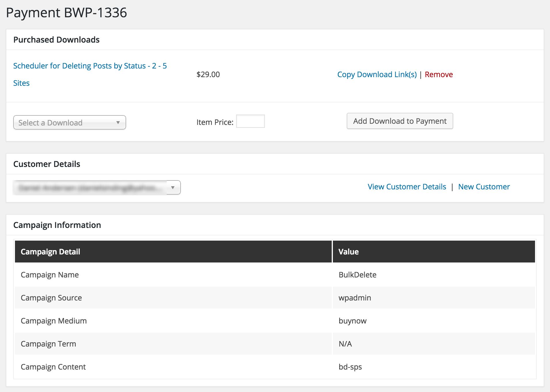Click the wpadmin campaign source value
The image size is (550, 392).
(354, 298)
